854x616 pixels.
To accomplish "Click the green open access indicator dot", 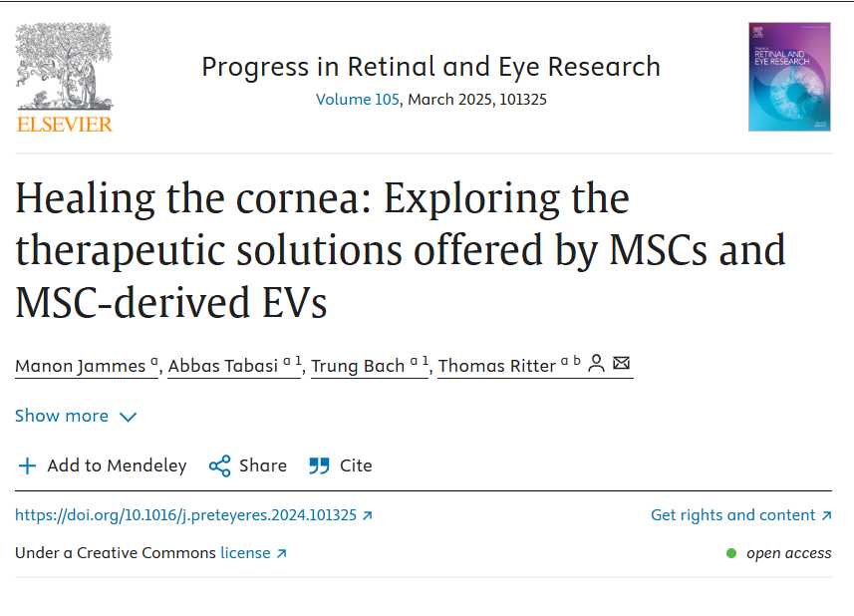I will pyautogui.click(x=733, y=552).
